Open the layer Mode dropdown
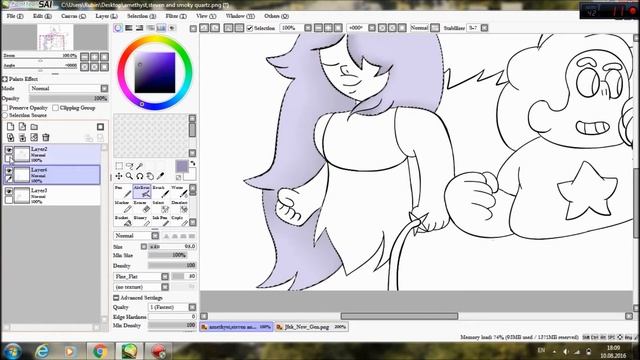 click(69, 89)
